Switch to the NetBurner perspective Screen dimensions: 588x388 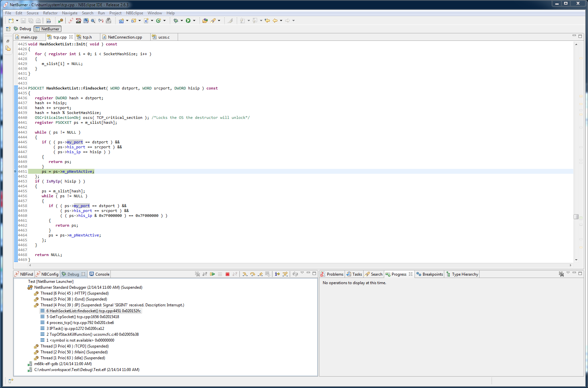[x=47, y=29]
